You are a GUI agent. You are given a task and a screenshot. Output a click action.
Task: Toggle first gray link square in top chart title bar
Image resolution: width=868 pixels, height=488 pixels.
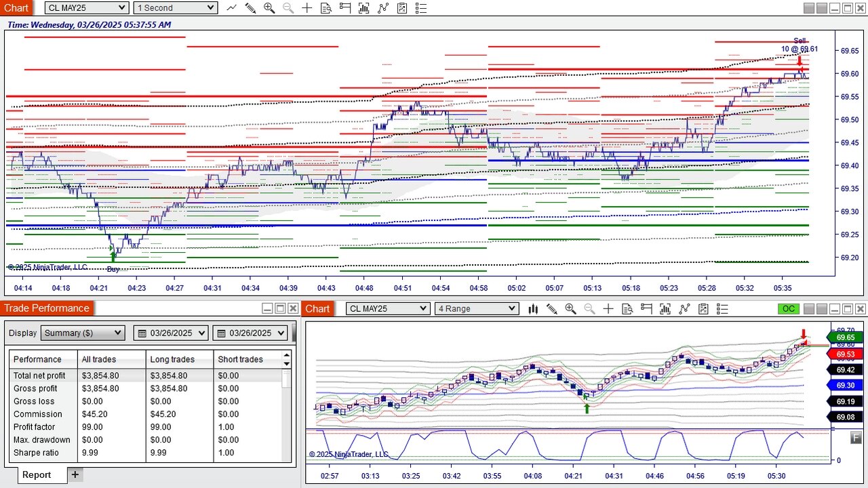point(808,8)
